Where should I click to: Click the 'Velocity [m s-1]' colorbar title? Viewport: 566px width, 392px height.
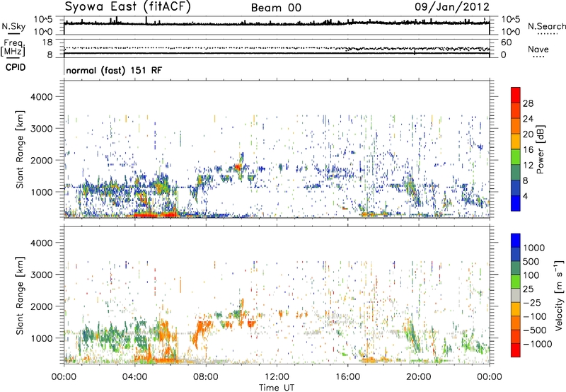click(x=559, y=295)
